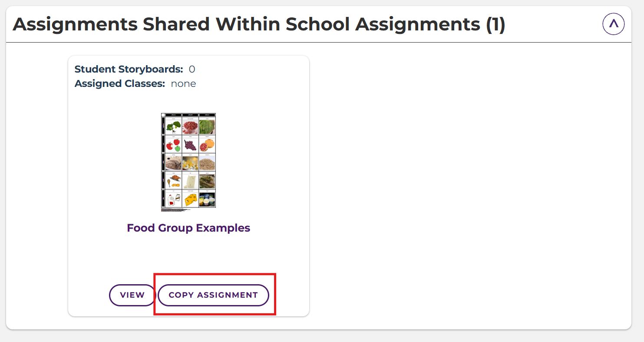Click the white tofu block picture
Image resolution: width=644 pixels, height=342 pixels.
(190, 181)
